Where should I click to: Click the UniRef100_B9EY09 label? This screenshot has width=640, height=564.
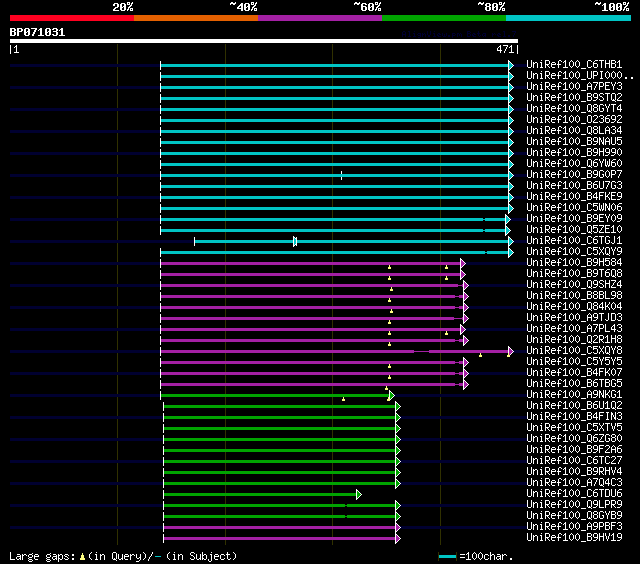tap(574, 218)
